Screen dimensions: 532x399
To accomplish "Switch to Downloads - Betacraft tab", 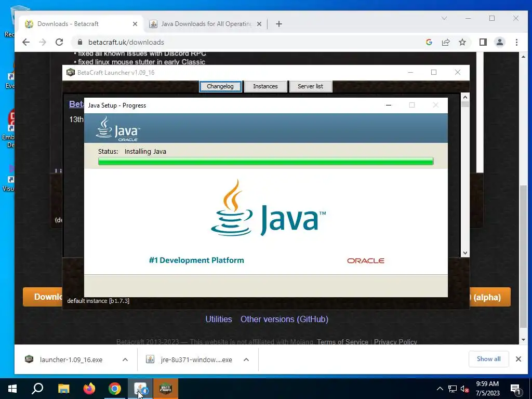I will coord(81,24).
